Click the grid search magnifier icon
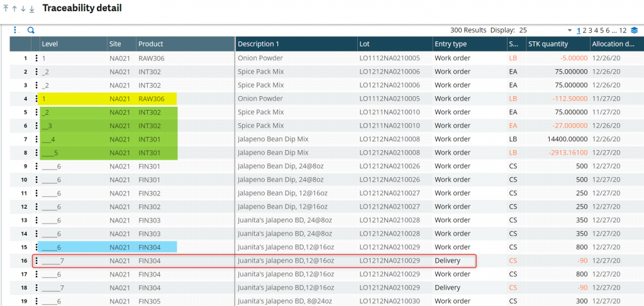Screen dimensions: 644x306 point(30,30)
